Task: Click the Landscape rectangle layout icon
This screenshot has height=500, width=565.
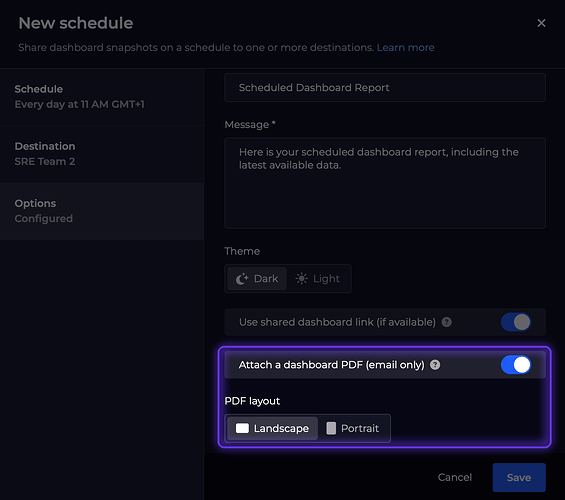Action: point(242,428)
